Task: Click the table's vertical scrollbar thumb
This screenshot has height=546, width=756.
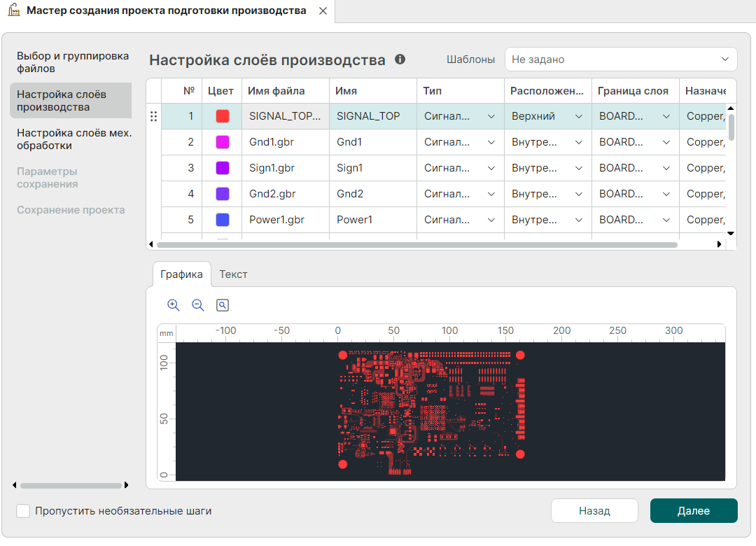Action: click(731, 127)
